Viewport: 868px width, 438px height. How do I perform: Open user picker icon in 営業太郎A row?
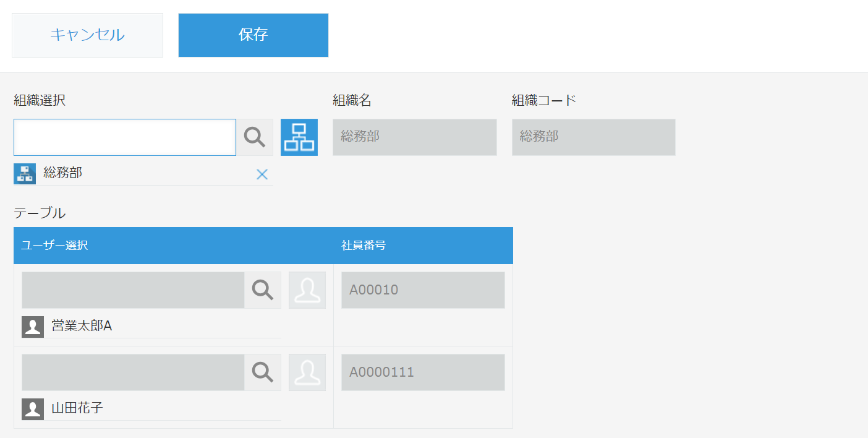307,290
